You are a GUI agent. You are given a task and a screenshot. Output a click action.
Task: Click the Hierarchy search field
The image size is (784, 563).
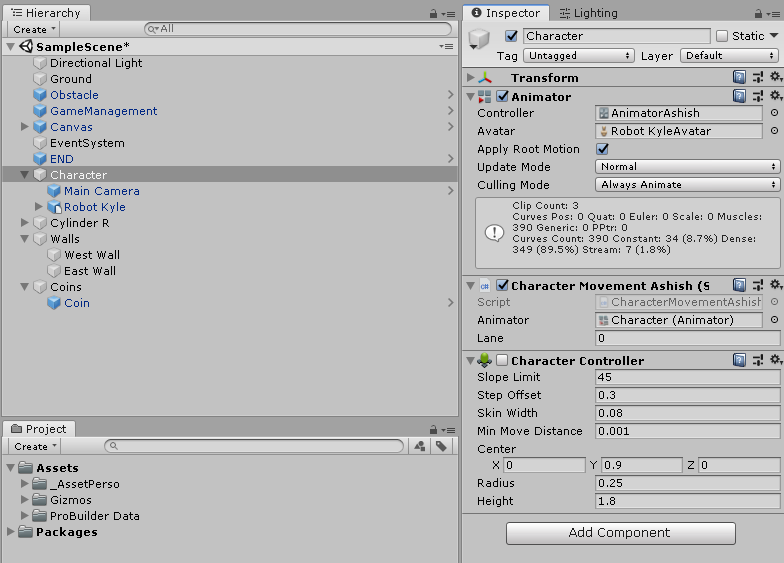point(298,29)
